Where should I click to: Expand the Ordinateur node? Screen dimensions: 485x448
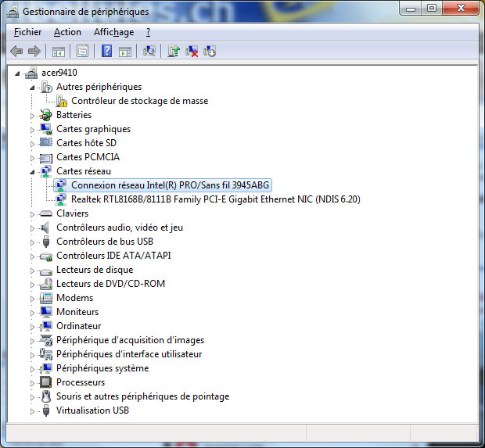32,327
